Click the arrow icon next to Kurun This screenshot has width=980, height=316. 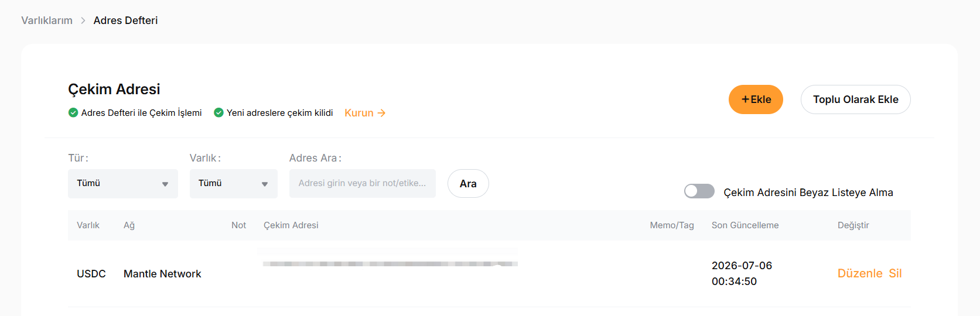[x=381, y=113]
